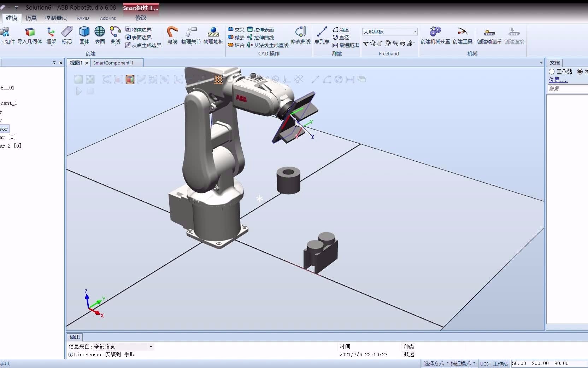Image resolution: width=588 pixels, height=368 pixels.
Task: Click UCS : 工作站 in the status bar
Action: pyautogui.click(x=494, y=364)
